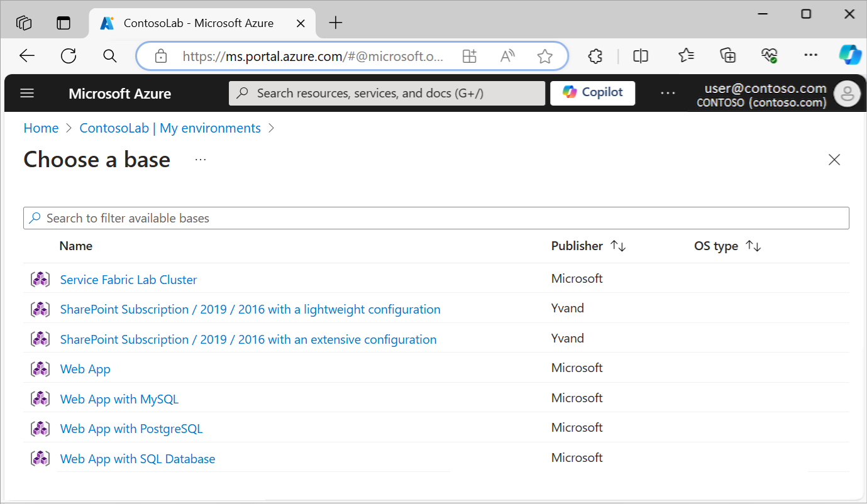Select Web App with MySQL base

[119, 399]
